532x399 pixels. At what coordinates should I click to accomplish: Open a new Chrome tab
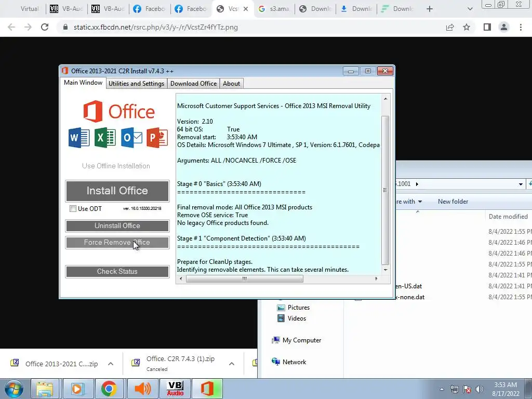pyautogui.click(x=430, y=9)
